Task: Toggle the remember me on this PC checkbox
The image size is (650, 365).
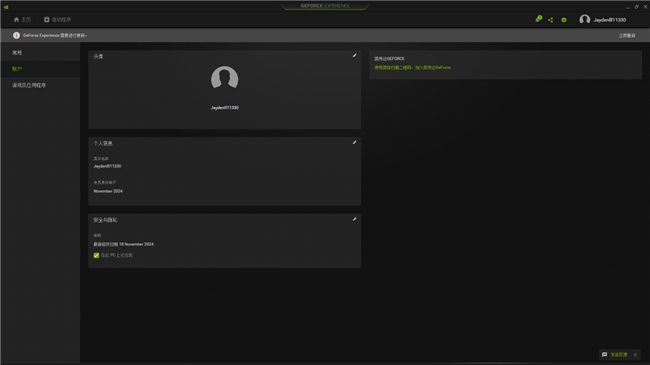Action: coord(96,256)
